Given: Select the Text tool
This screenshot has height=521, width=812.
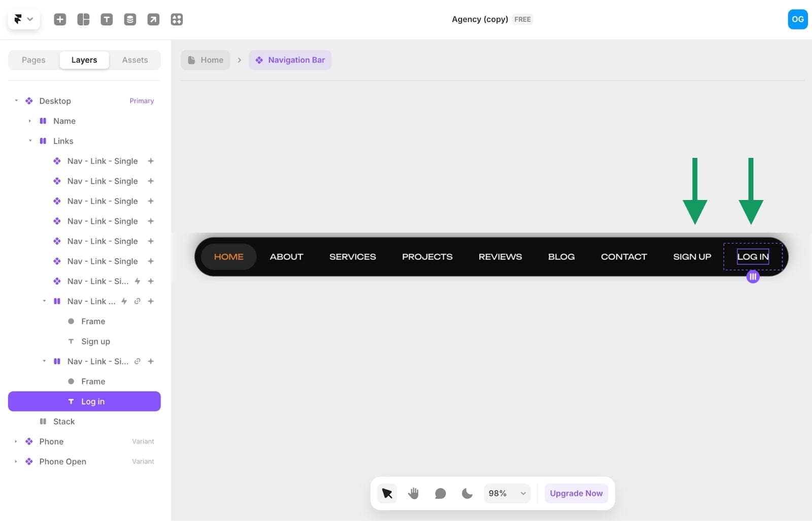Looking at the screenshot, I should tap(107, 19).
